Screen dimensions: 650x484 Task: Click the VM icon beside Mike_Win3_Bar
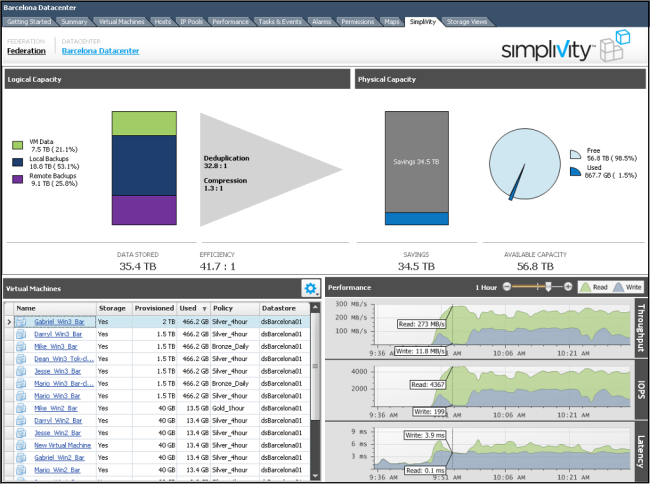21,346
